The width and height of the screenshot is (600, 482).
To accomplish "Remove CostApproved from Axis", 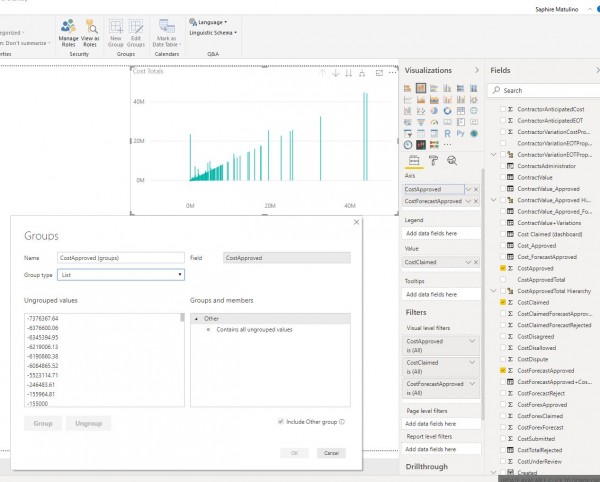I will (476, 189).
